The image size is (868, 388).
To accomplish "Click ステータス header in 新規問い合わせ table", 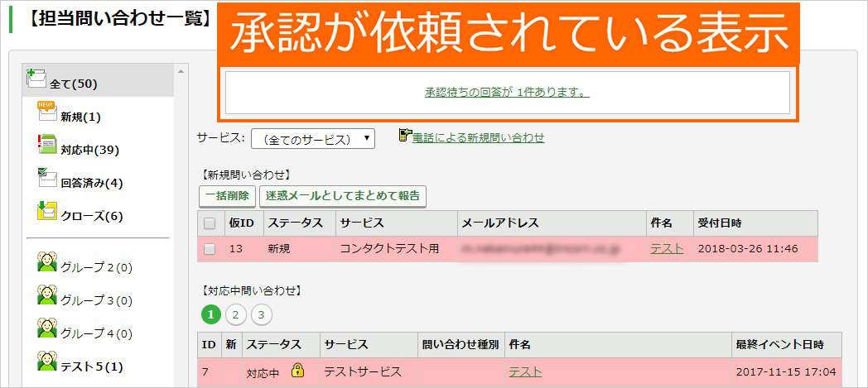I will pyautogui.click(x=300, y=223).
